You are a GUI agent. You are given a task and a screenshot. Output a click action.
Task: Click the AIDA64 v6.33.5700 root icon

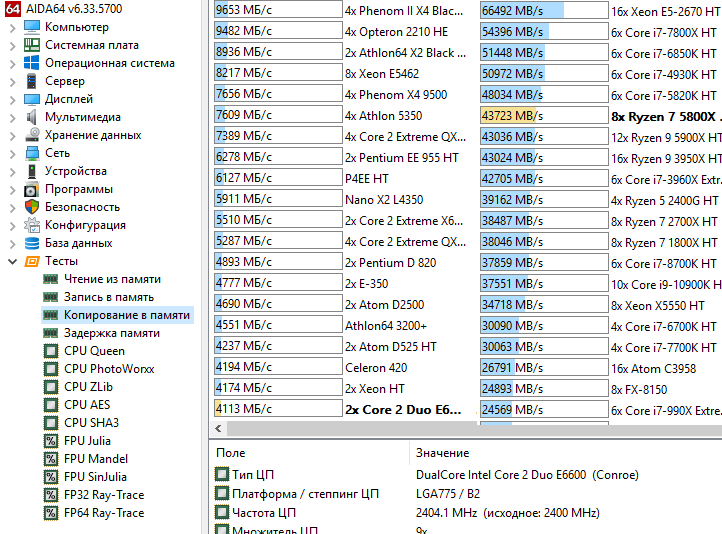(13, 9)
